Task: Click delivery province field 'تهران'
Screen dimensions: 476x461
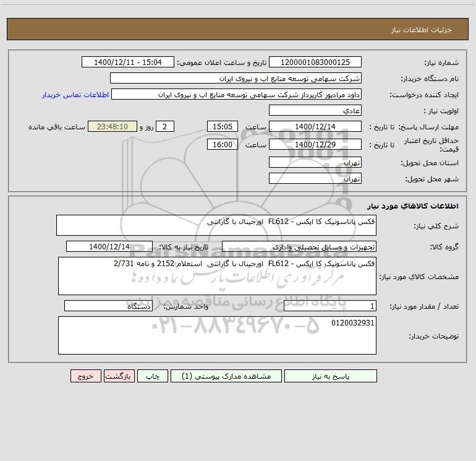Action: [x=315, y=162]
